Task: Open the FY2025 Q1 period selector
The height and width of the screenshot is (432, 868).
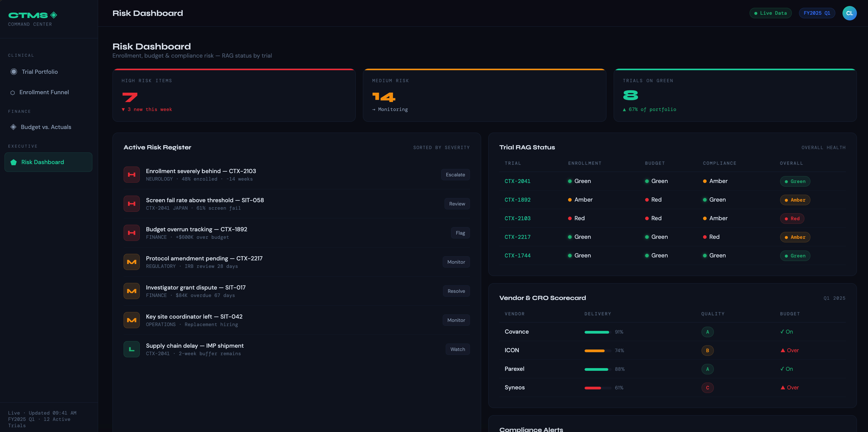Action: 817,13
